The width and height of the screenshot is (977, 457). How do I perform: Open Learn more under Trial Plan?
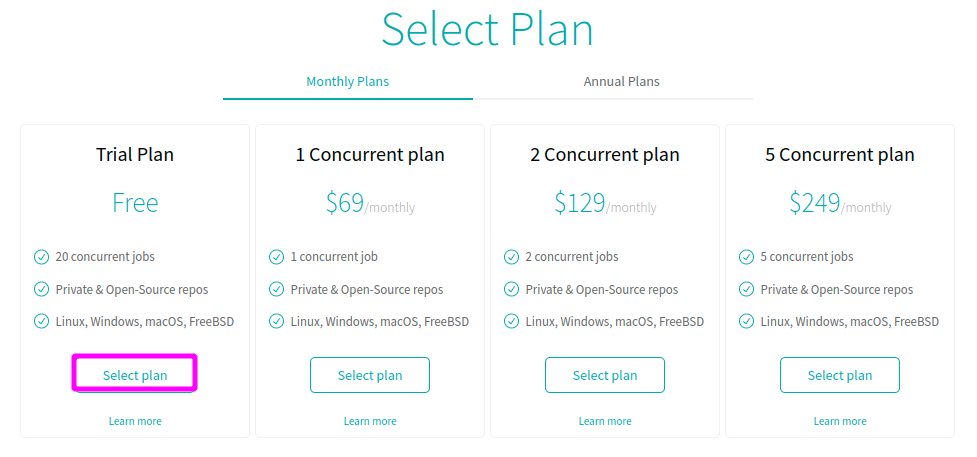pos(135,421)
